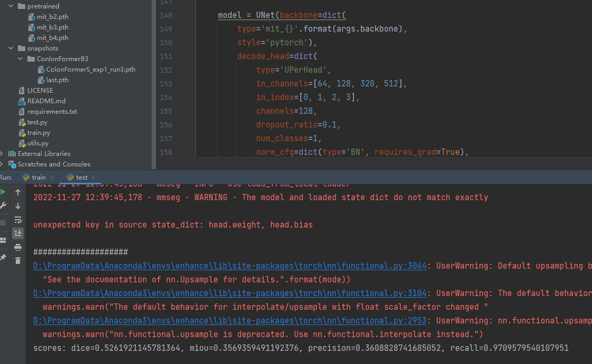Toggle soft-wrap in the console output

coord(17,219)
